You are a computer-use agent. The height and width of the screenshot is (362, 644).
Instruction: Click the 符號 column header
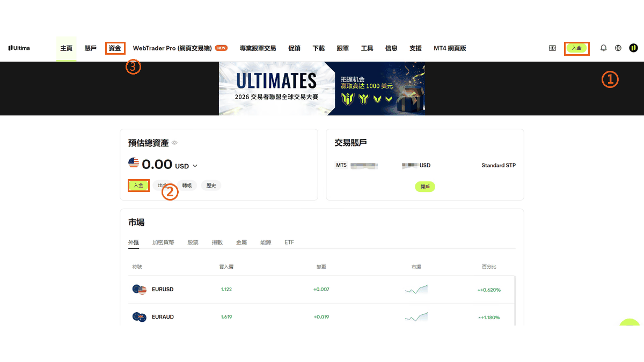click(137, 267)
